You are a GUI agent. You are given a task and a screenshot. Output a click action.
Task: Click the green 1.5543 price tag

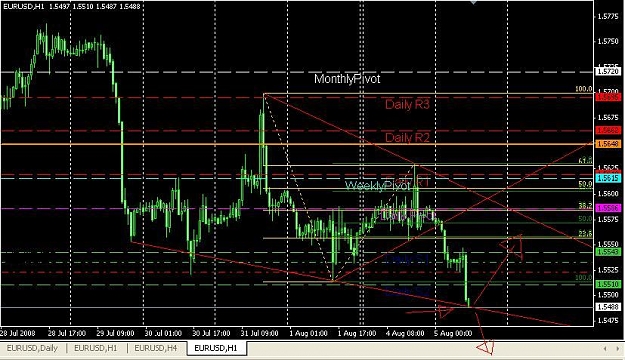[608, 252]
